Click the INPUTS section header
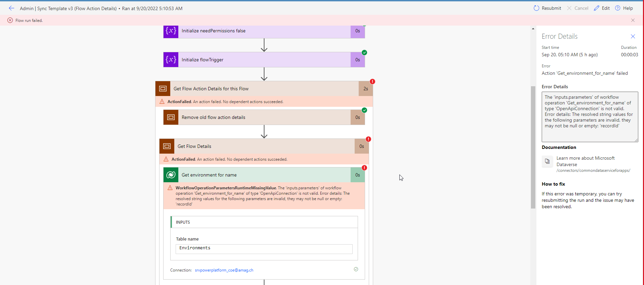644x285 pixels. 264,222
